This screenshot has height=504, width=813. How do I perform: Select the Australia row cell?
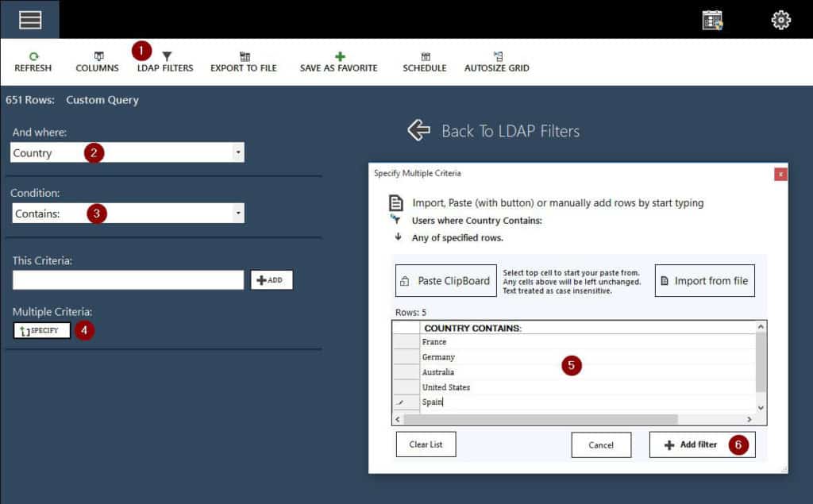pyautogui.click(x=588, y=371)
